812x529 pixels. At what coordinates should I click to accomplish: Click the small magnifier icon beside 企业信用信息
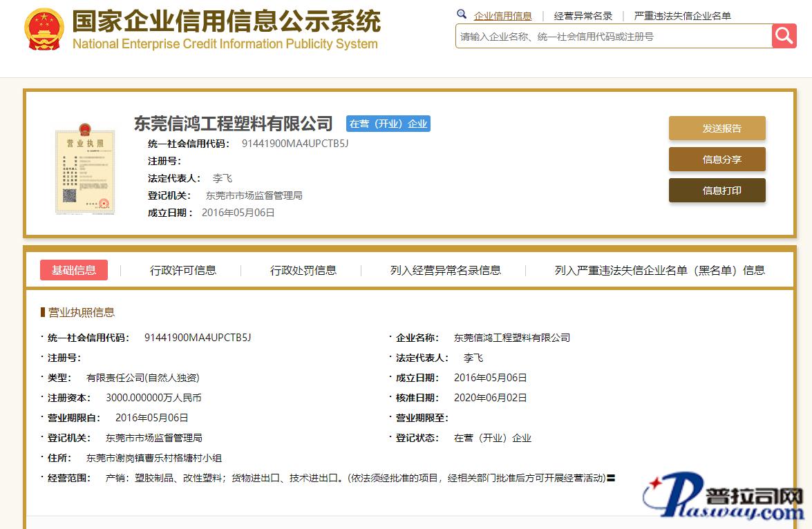[462, 15]
